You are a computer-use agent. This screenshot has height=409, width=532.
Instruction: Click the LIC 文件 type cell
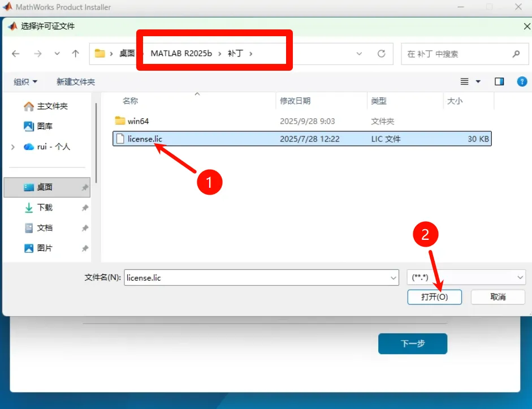tap(386, 139)
